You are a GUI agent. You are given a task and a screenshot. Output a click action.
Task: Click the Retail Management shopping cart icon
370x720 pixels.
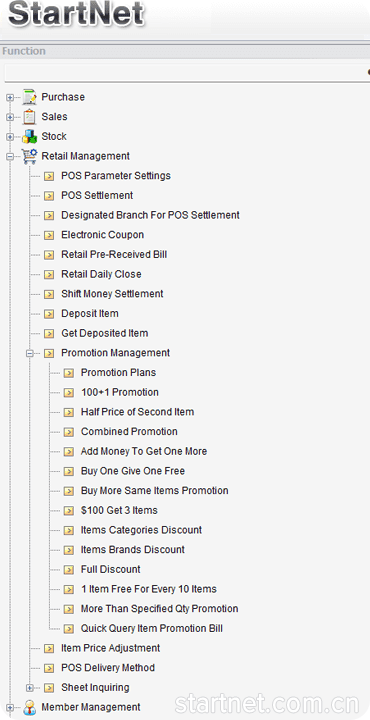[x=29, y=156]
